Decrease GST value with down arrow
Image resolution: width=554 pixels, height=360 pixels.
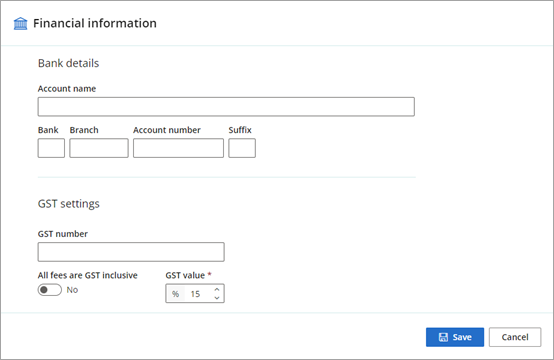click(x=217, y=298)
